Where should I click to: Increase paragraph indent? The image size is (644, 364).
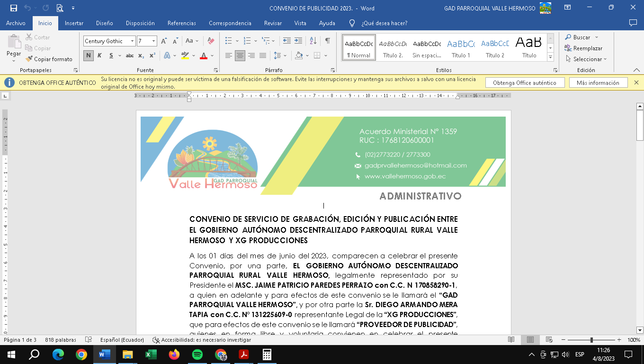click(298, 41)
